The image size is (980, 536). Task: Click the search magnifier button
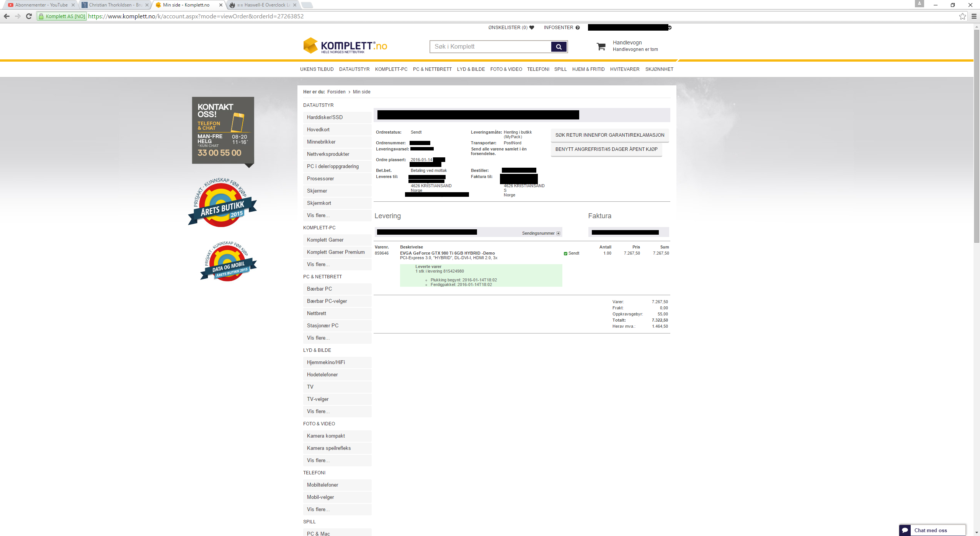point(559,47)
